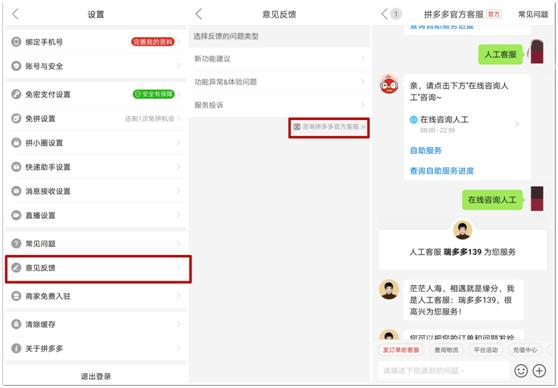Tap the unread count badge in chat header
The image size is (558, 388).
pyautogui.click(x=396, y=14)
